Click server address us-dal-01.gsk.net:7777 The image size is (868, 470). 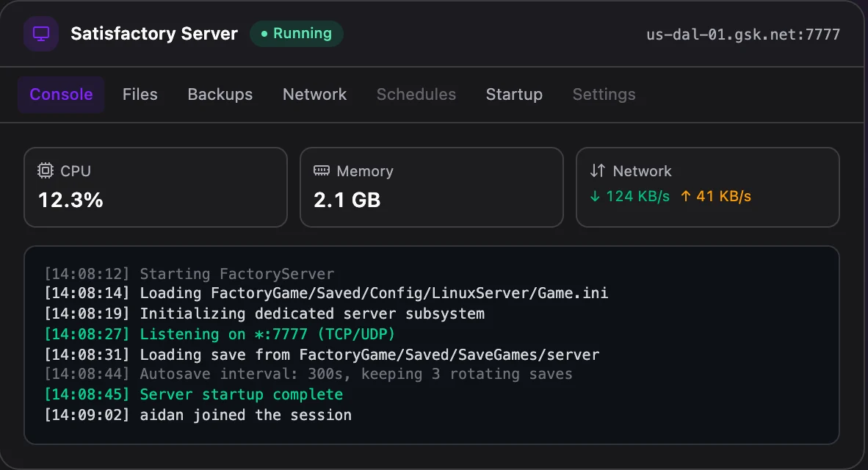pyautogui.click(x=743, y=35)
